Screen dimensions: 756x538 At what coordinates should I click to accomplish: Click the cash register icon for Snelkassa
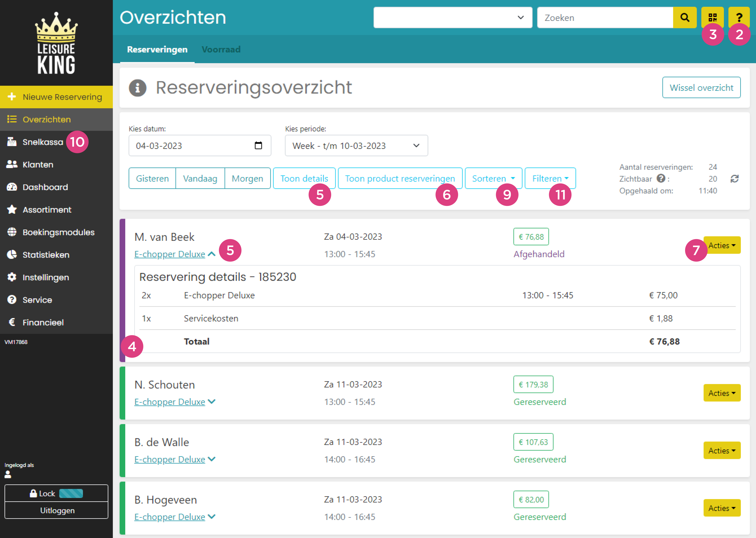click(x=12, y=142)
